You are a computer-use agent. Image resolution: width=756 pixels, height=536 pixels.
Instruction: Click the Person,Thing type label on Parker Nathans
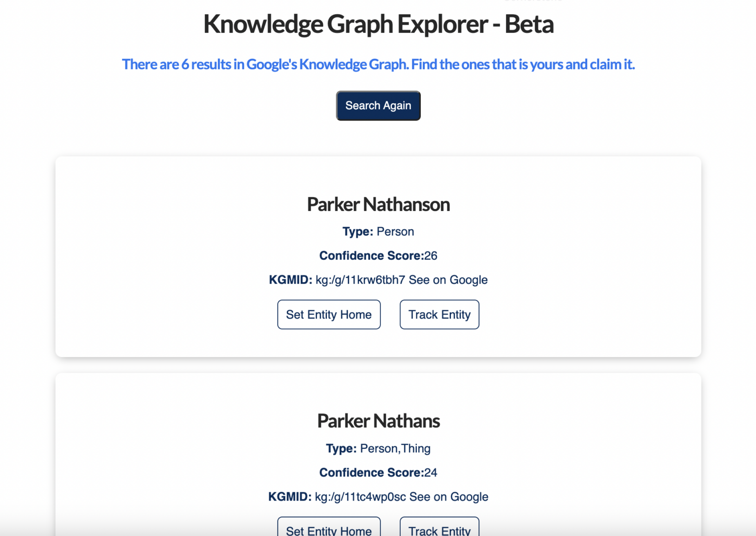point(395,448)
